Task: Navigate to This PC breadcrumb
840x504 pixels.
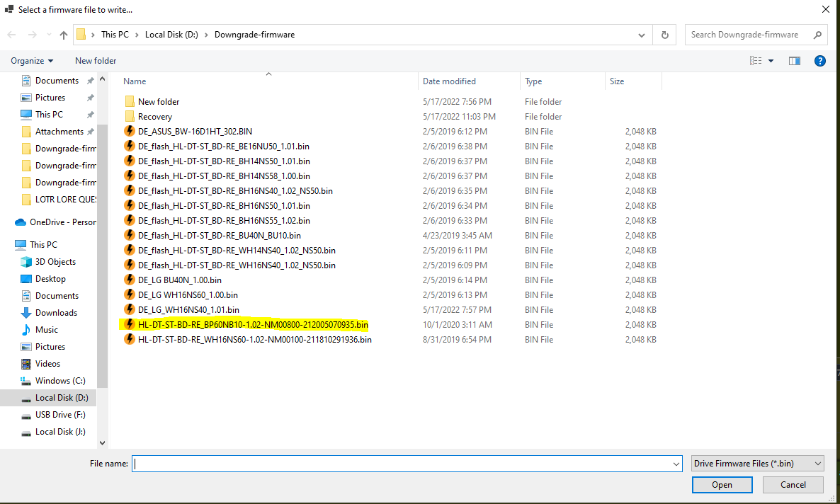Action: [115, 35]
